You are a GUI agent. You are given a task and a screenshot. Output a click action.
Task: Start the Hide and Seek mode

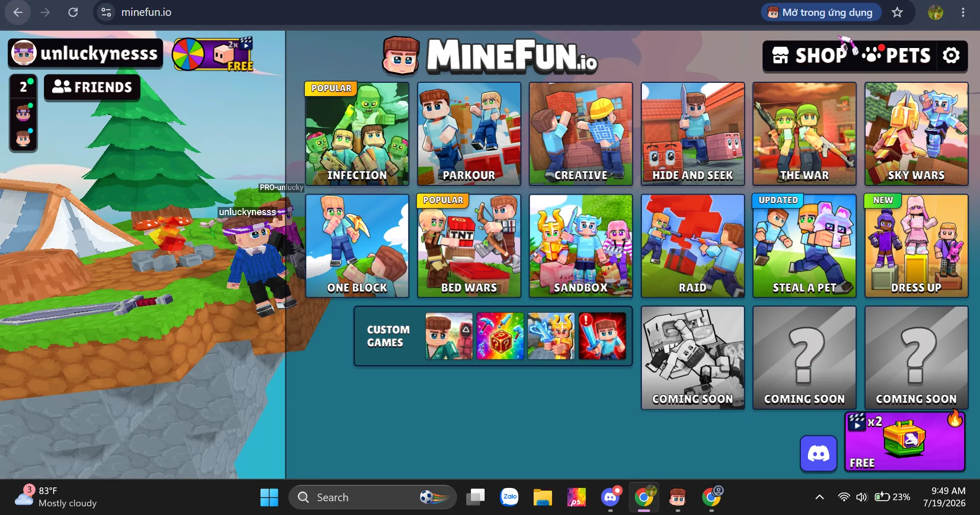pos(692,134)
